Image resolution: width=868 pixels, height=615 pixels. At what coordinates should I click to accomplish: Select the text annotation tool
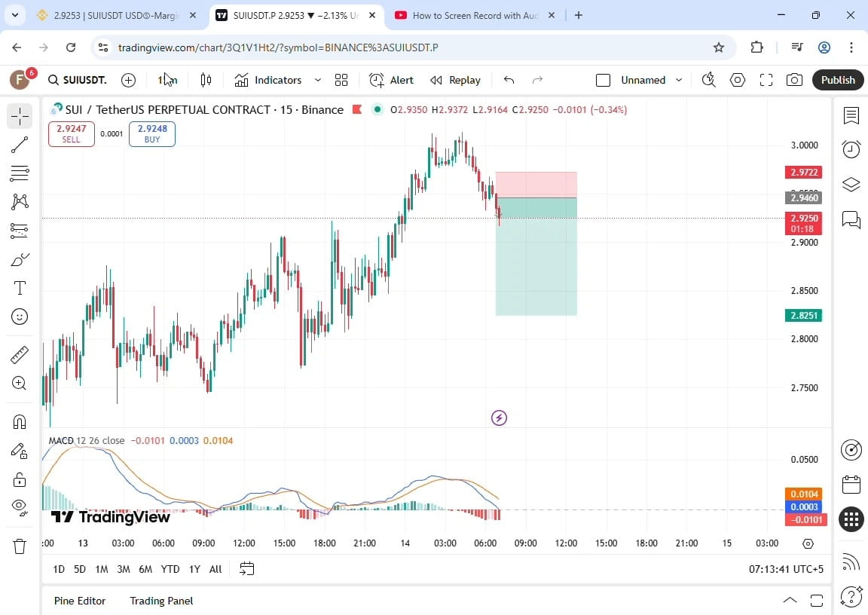click(x=20, y=288)
